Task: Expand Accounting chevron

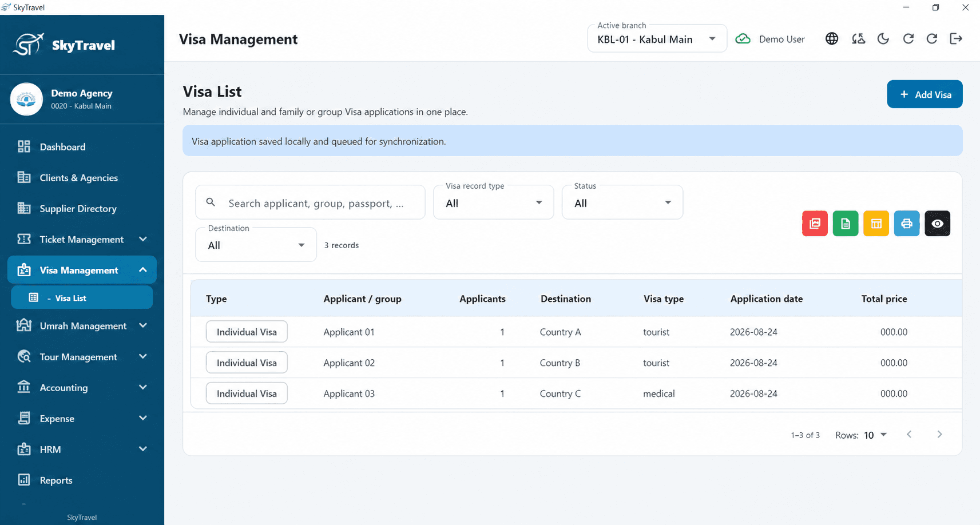Action: 143,387
